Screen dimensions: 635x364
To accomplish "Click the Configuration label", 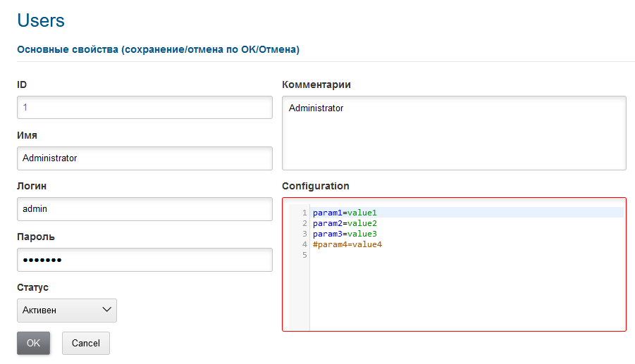I will tap(315, 187).
